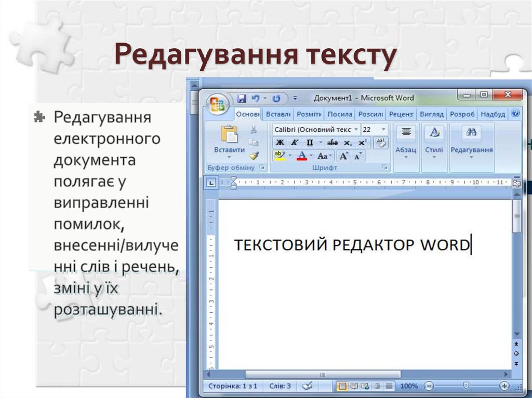This screenshot has height=398, width=532.
Task: Enable Draft view mode
Action: click(389, 386)
